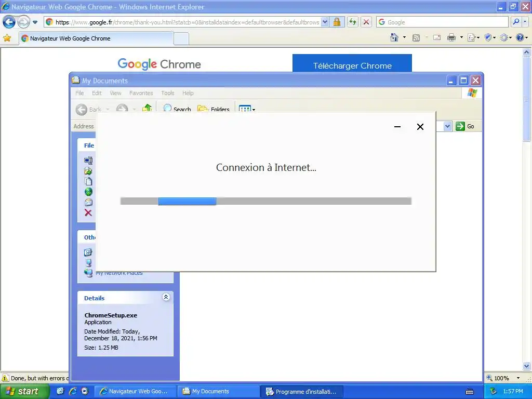The height and width of the screenshot is (399, 532).
Task: Switch to Programme d'installati... taskbar button
Action: coord(303,392)
